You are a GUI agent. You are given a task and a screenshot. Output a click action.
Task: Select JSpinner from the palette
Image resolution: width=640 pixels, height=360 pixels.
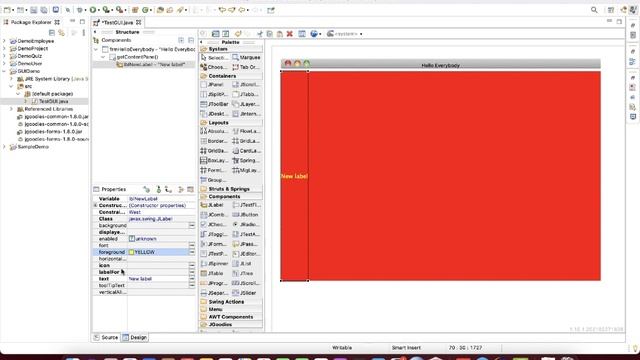click(215, 264)
